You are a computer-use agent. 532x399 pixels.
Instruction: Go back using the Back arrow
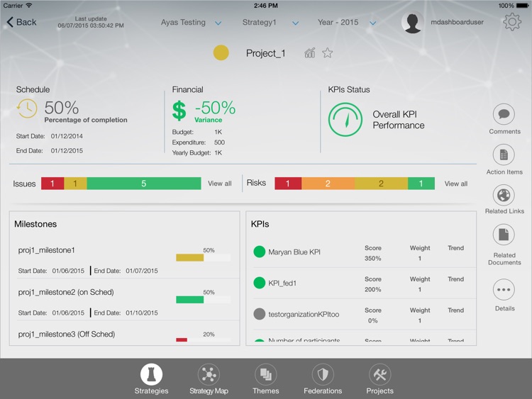pyautogui.click(x=21, y=22)
